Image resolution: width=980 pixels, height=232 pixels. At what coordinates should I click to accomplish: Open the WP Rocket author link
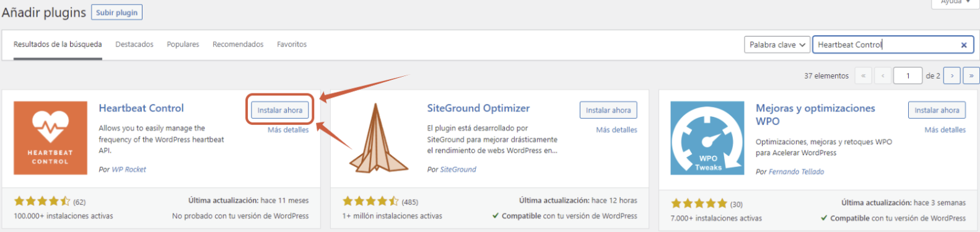(129, 170)
